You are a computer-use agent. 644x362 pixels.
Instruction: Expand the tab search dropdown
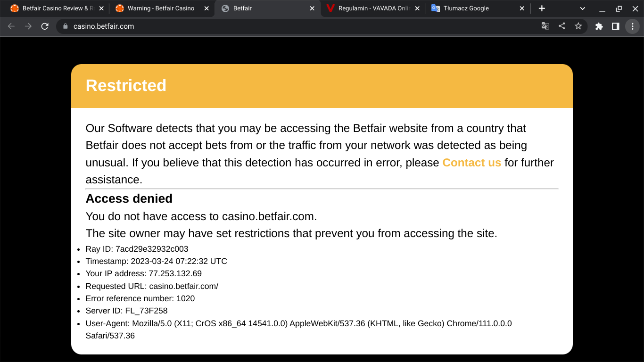pyautogui.click(x=582, y=8)
